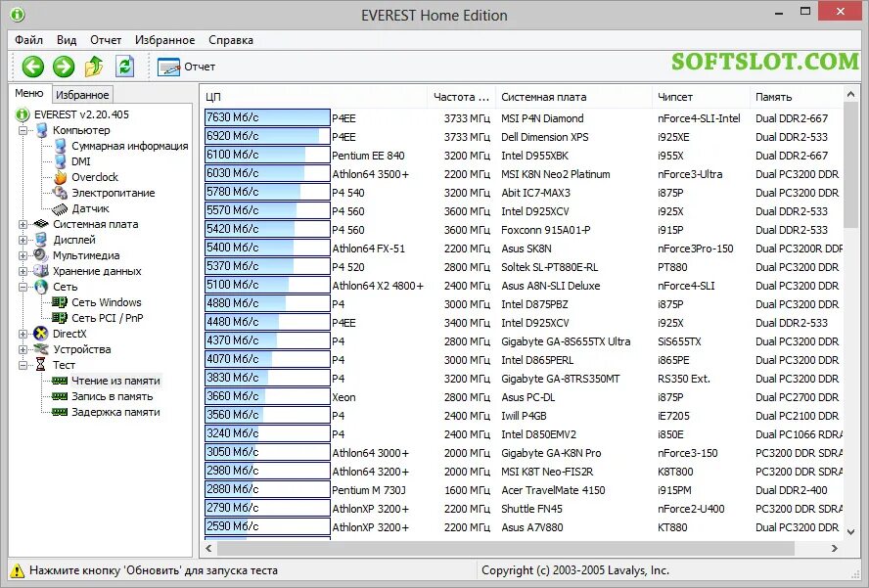Viewport: 869px width, 588px height.
Task: Click the Запись в память memory icon
Action: pyautogui.click(x=60, y=396)
